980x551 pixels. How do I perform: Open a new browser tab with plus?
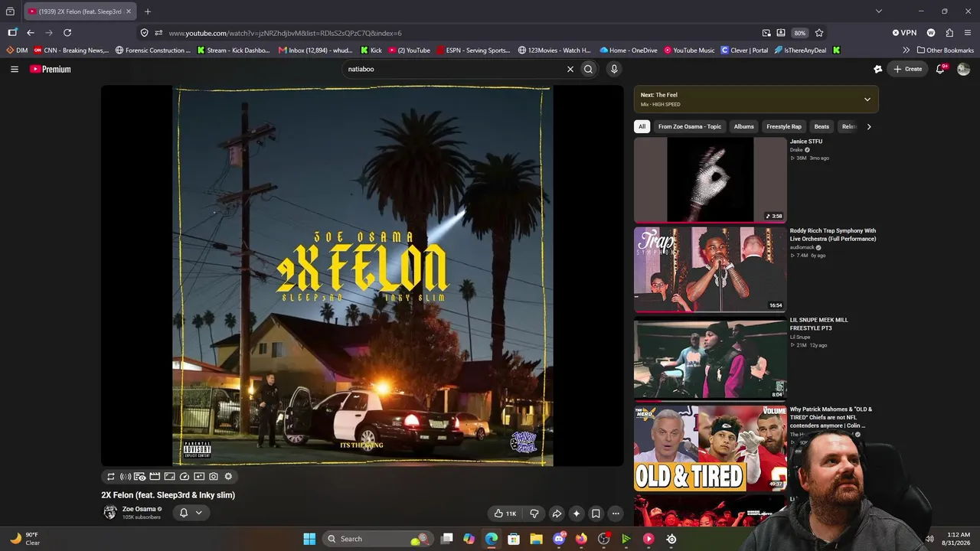pos(148,11)
